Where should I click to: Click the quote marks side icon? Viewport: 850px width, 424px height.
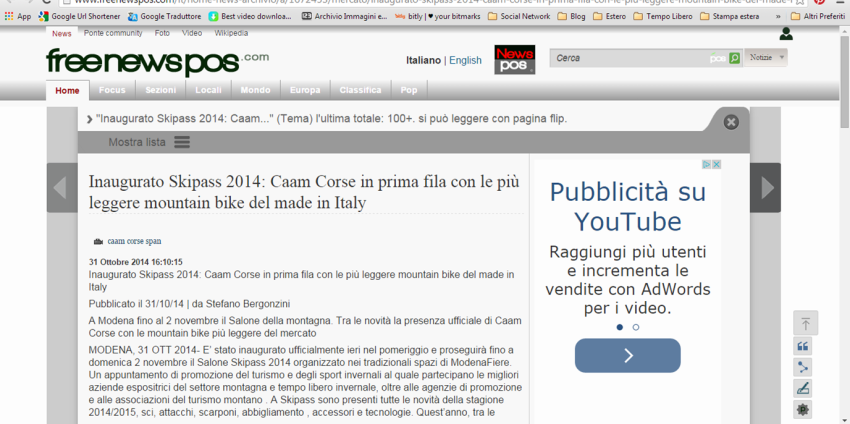click(x=803, y=346)
